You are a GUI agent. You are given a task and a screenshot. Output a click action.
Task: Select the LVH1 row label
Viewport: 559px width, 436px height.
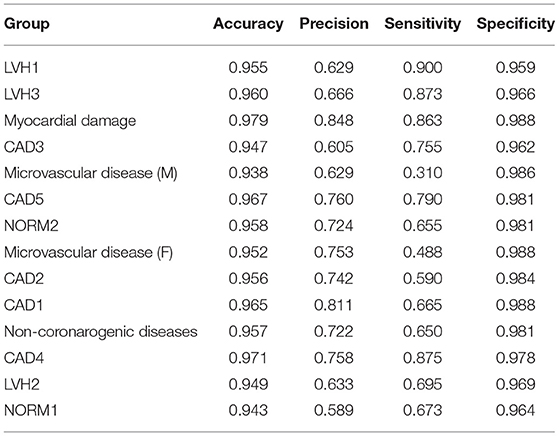point(21,68)
